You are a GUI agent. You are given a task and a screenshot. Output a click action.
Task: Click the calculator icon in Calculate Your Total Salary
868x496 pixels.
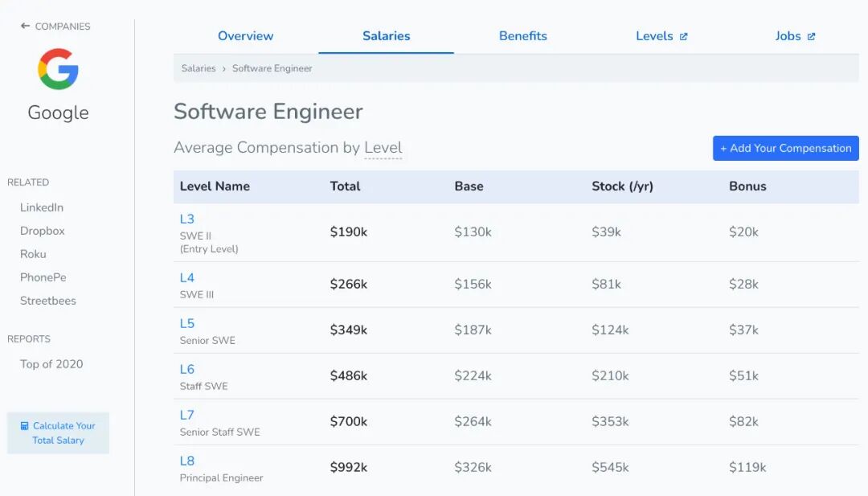pyautogui.click(x=25, y=426)
